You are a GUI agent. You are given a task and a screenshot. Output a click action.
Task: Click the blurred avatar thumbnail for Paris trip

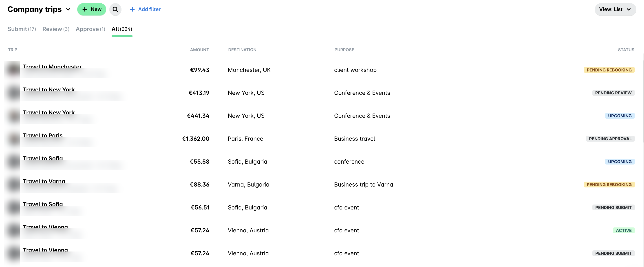pyautogui.click(x=13, y=139)
